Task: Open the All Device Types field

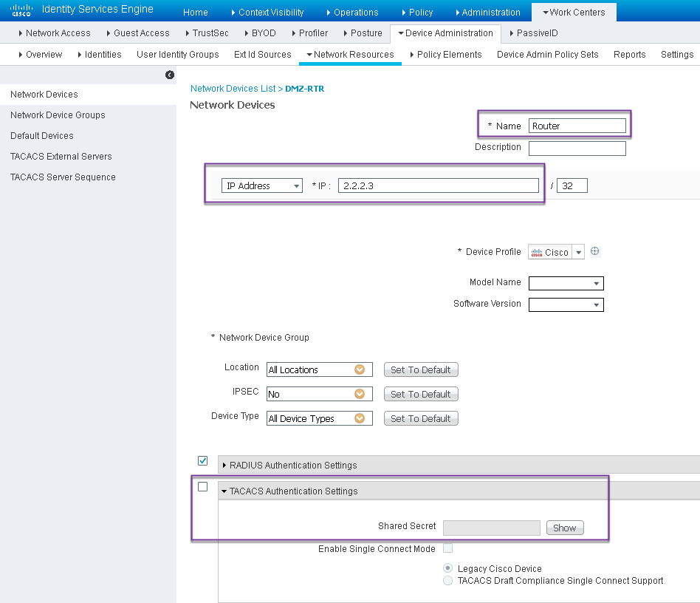Action: 320,418
